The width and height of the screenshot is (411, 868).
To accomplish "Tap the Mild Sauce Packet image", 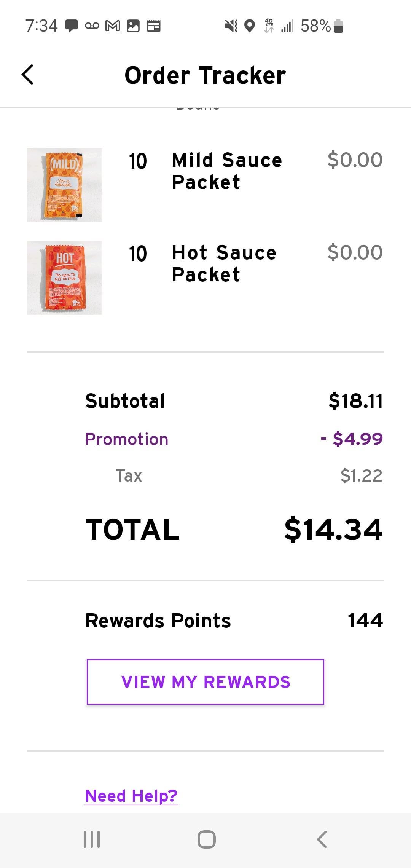I will [x=64, y=185].
